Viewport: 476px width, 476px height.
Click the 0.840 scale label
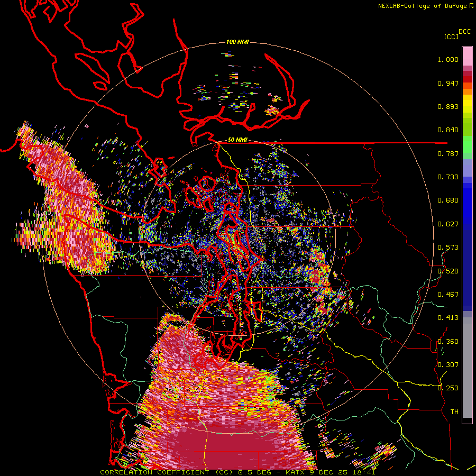click(448, 130)
